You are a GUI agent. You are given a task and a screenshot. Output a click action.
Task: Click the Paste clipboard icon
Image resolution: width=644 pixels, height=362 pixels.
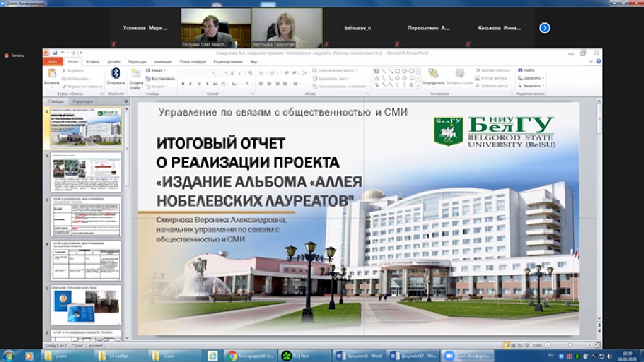click(52, 74)
